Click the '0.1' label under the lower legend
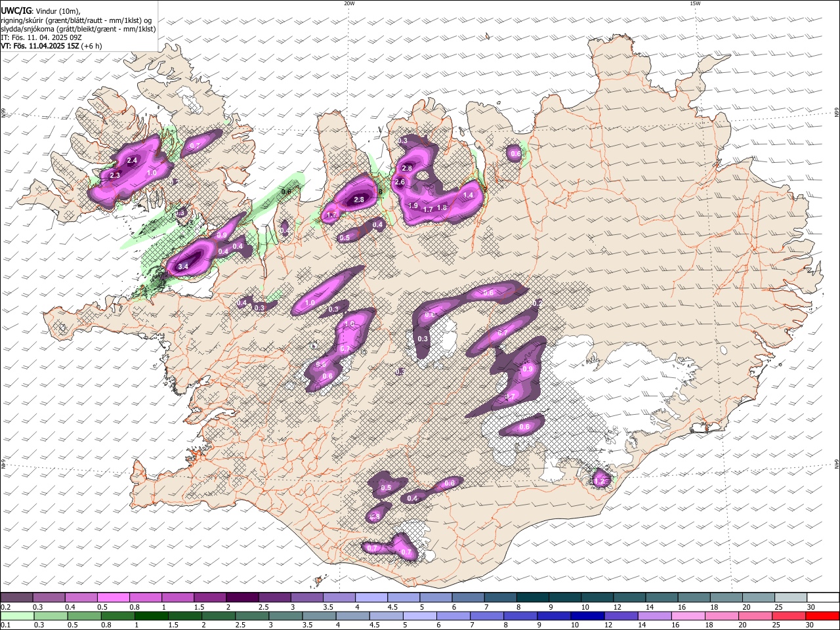Screen dimensions: 840x630 point(5,625)
